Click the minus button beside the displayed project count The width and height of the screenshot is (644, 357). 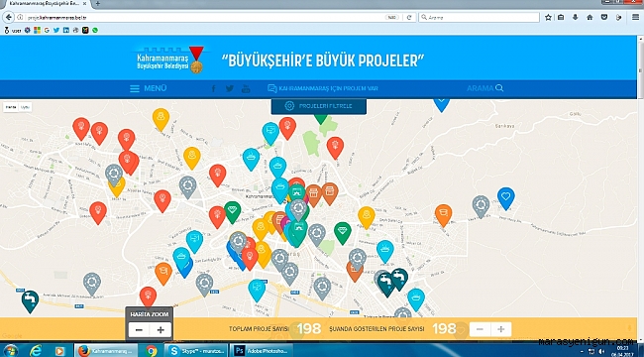pos(480,329)
